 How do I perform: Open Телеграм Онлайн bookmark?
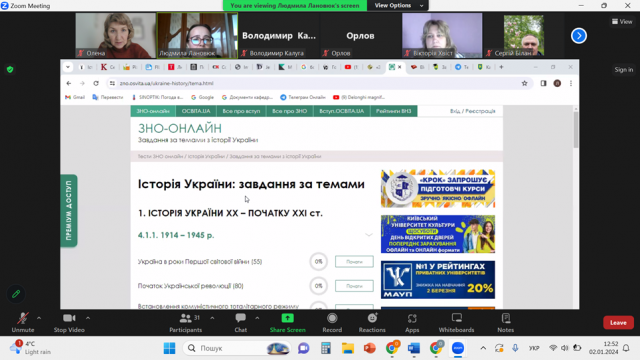tap(303, 97)
